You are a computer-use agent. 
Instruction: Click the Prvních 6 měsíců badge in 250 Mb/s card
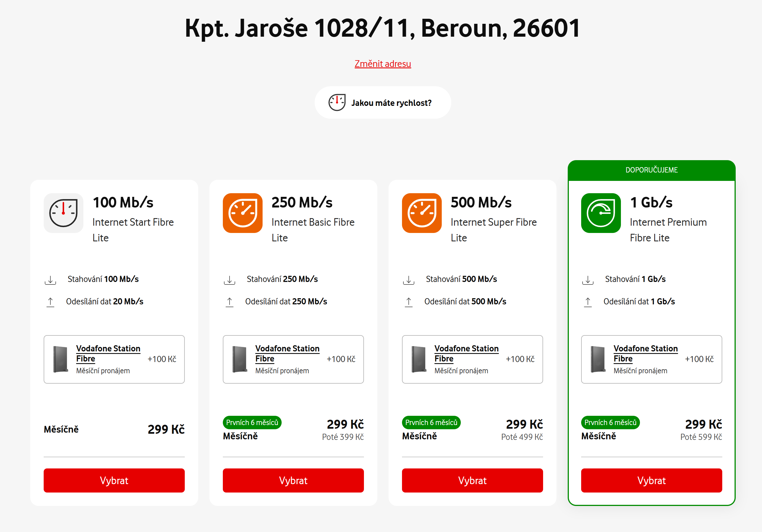tap(252, 423)
